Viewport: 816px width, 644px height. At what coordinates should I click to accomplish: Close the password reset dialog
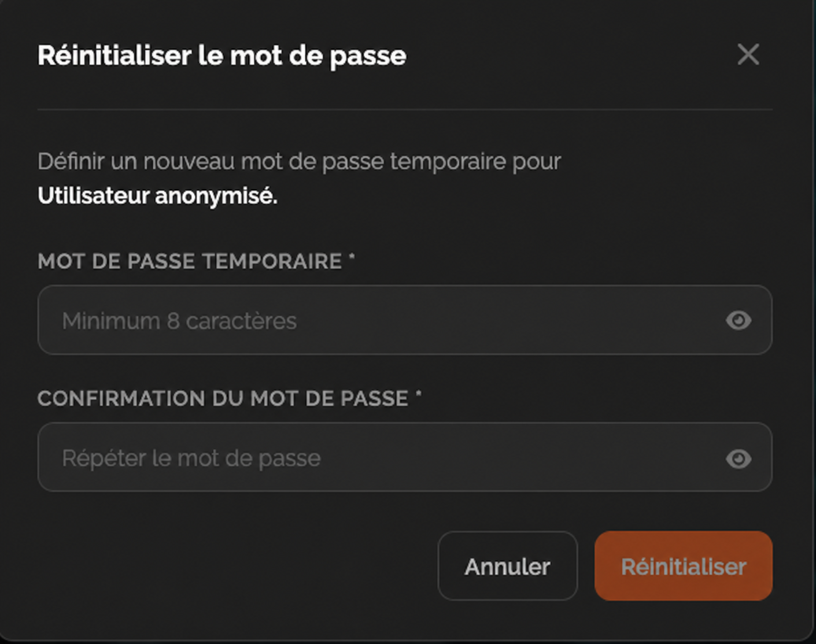[x=748, y=55]
